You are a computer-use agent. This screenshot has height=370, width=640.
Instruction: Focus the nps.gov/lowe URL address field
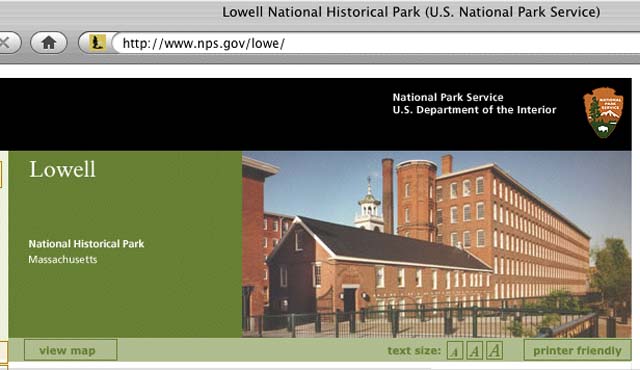(x=376, y=43)
